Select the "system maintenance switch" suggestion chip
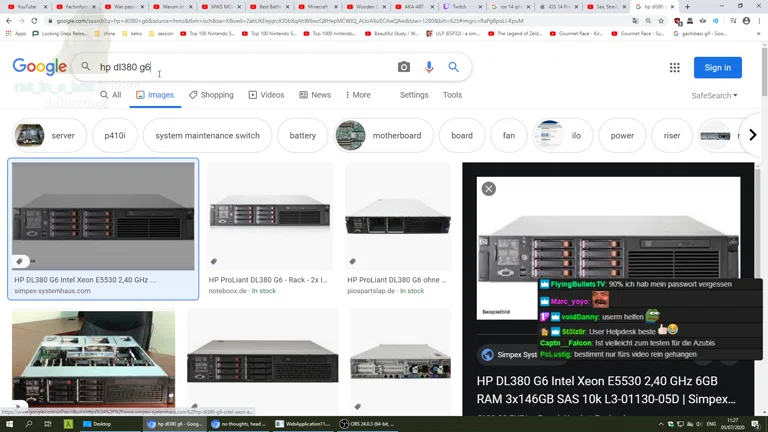This screenshot has width=768, height=432. (207, 135)
